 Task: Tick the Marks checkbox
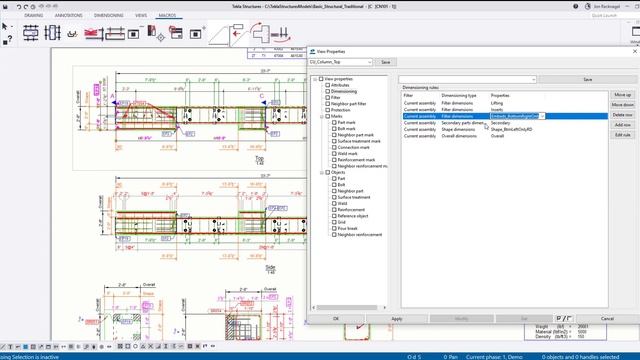[x=328, y=116]
